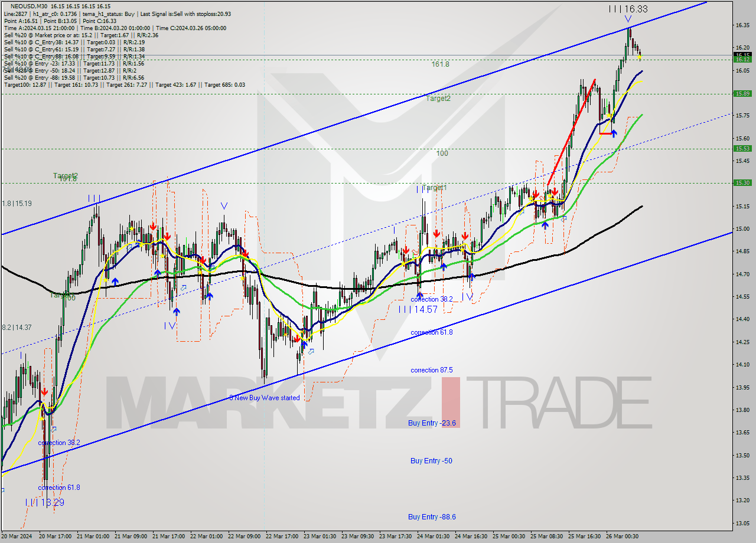The image size is (756, 543).
Task: Click the 14.10 price axis label
Action: click(742, 365)
